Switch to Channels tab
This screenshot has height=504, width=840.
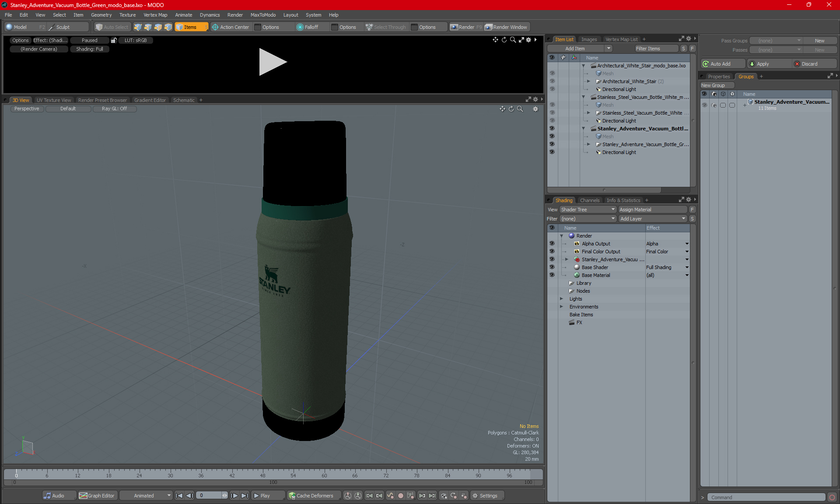pyautogui.click(x=589, y=200)
